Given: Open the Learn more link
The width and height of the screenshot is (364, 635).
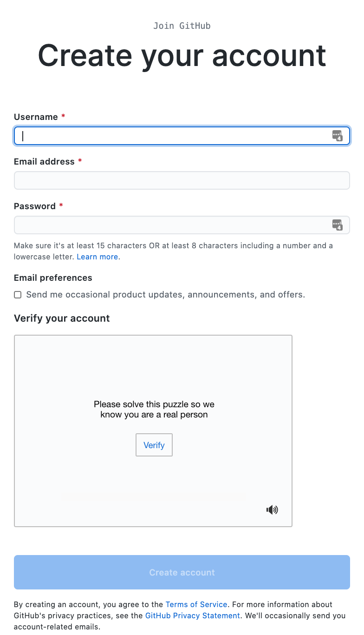Looking at the screenshot, I should click(97, 256).
